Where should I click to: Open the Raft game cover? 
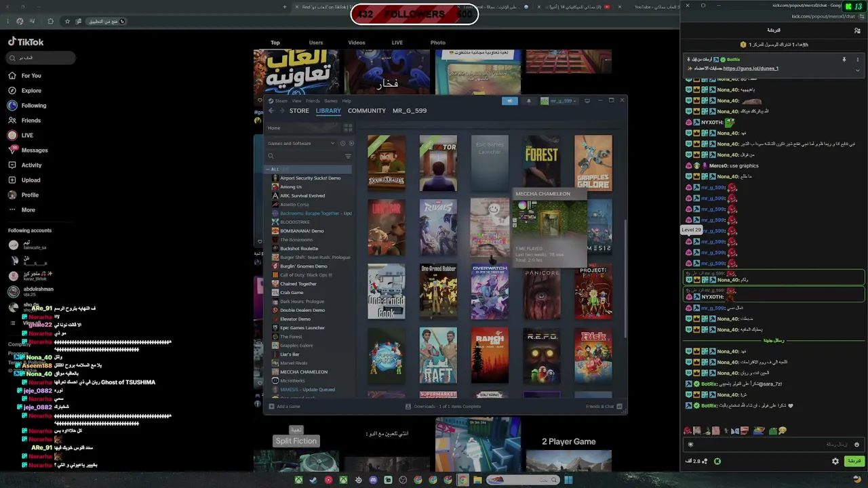point(438,356)
